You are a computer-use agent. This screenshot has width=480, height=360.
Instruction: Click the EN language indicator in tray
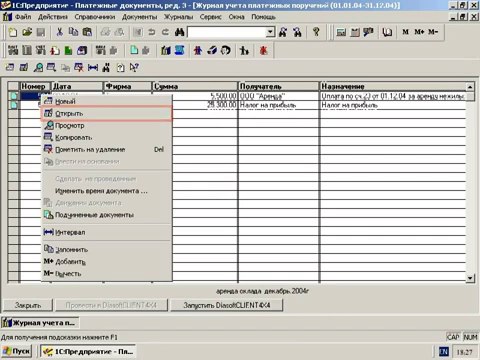444,352
